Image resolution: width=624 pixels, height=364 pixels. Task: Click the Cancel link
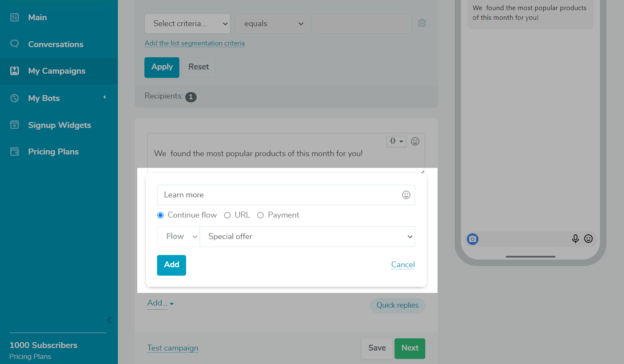pos(403,265)
